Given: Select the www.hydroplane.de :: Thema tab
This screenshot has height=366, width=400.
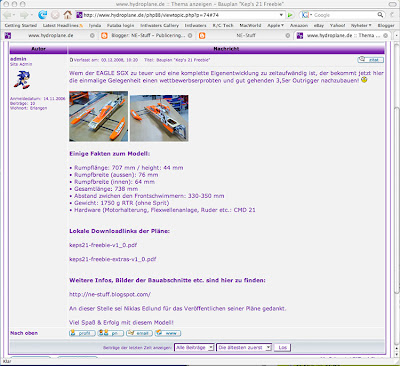Looking at the screenshot, I should click(x=343, y=36).
